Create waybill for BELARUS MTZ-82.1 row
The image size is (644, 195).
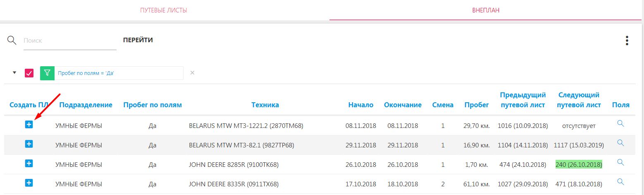coord(29,144)
